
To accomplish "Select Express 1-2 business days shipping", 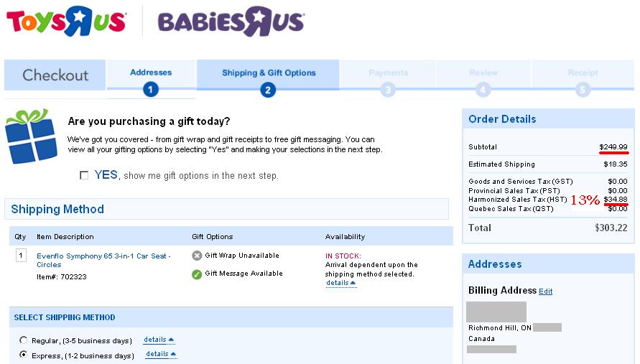I will click(x=24, y=355).
